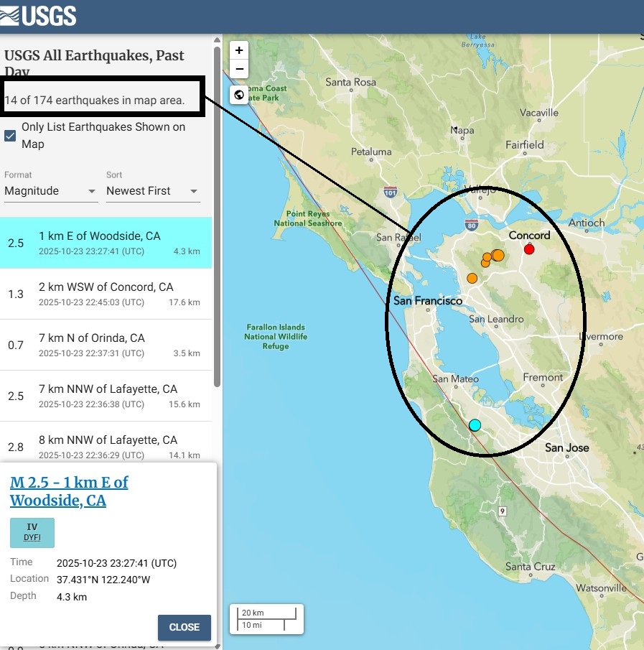Select the 7 km NNW of Lafayette earthquake
The image size is (644, 650).
[x=106, y=396]
